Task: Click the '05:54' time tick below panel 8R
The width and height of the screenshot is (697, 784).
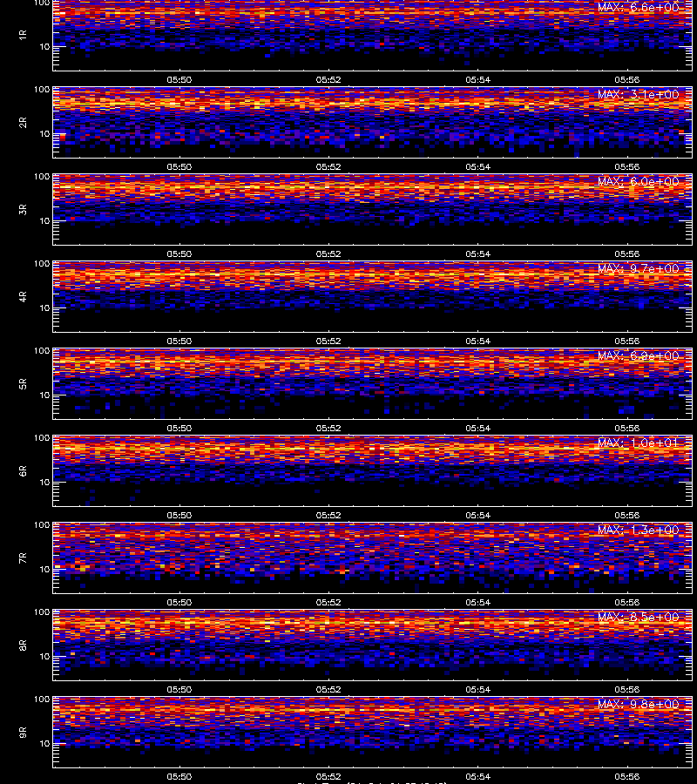Action: coord(478,690)
